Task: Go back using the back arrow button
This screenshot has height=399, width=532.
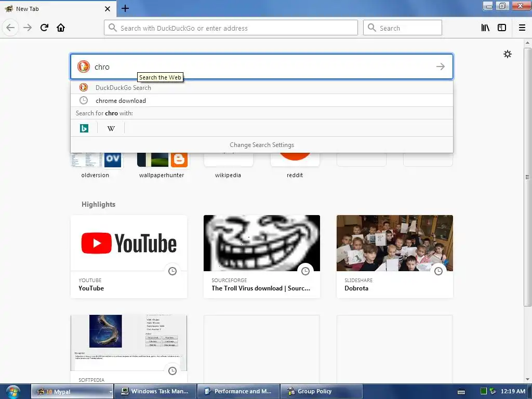Action: pyautogui.click(x=10, y=28)
